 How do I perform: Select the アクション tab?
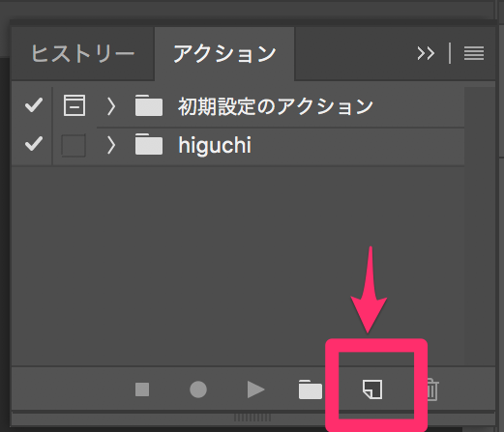pyautogui.click(x=224, y=54)
